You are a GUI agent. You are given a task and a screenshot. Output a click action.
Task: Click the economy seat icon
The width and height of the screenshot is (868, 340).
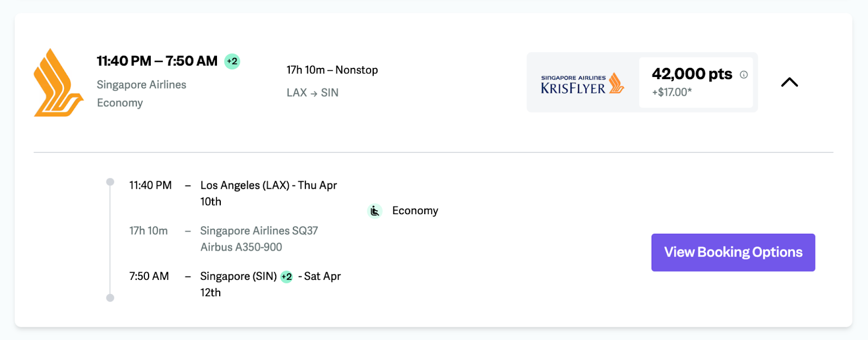[375, 211]
